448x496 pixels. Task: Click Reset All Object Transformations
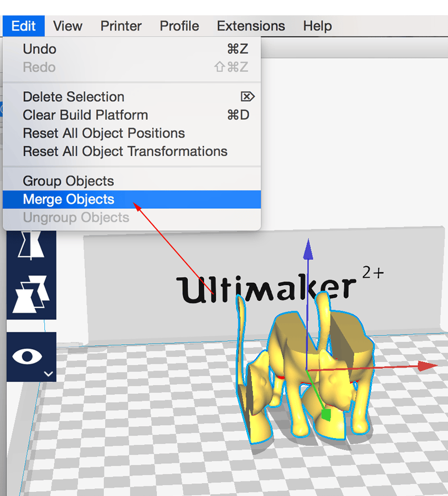point(132,151)
